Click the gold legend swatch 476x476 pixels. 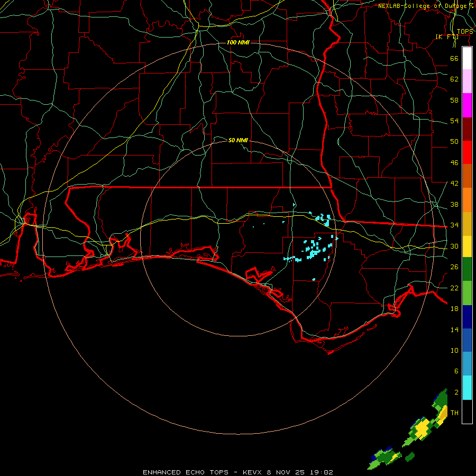[x=467, y=224]
